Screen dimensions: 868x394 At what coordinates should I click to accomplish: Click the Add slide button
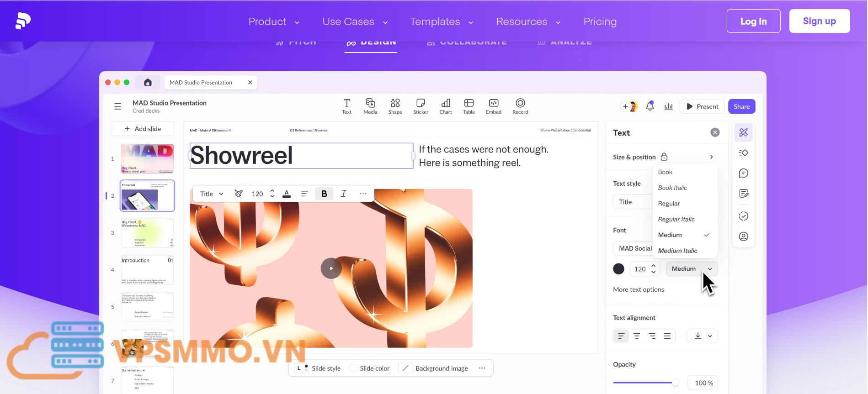pyautogui.click(x=142, y=129)
